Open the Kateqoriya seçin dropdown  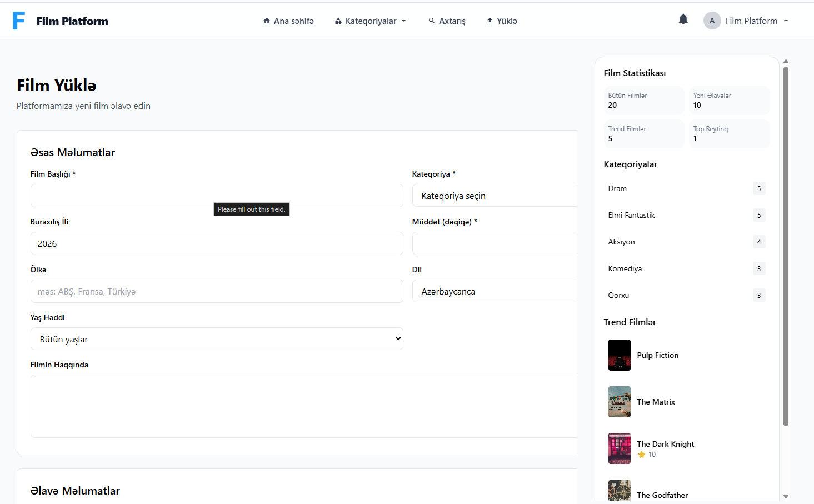tap(495, 196)
